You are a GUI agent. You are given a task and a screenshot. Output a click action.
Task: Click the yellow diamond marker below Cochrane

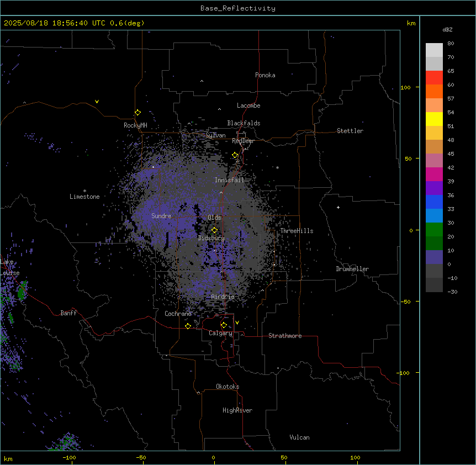(x=188, y=326)
